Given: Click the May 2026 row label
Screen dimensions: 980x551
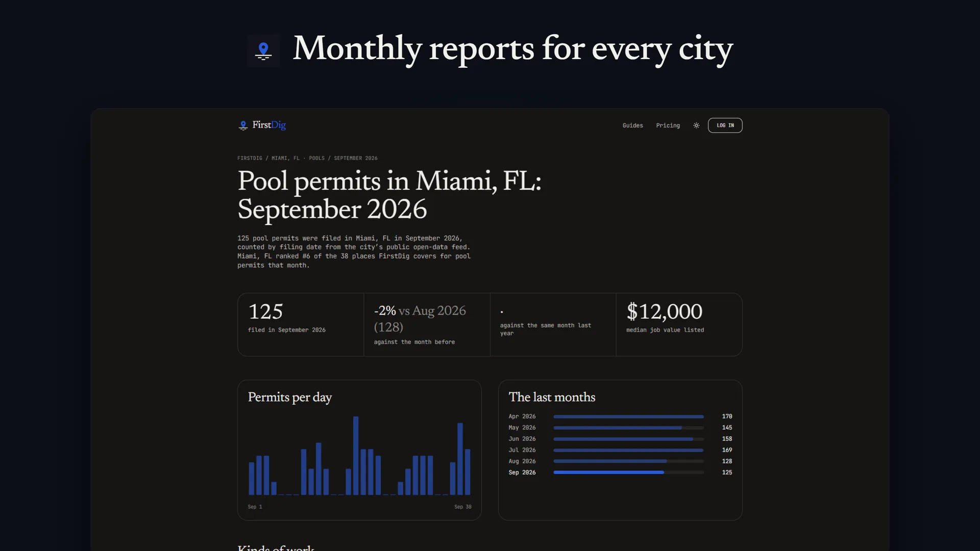Looking at the screenshot, I should point(522,428).
